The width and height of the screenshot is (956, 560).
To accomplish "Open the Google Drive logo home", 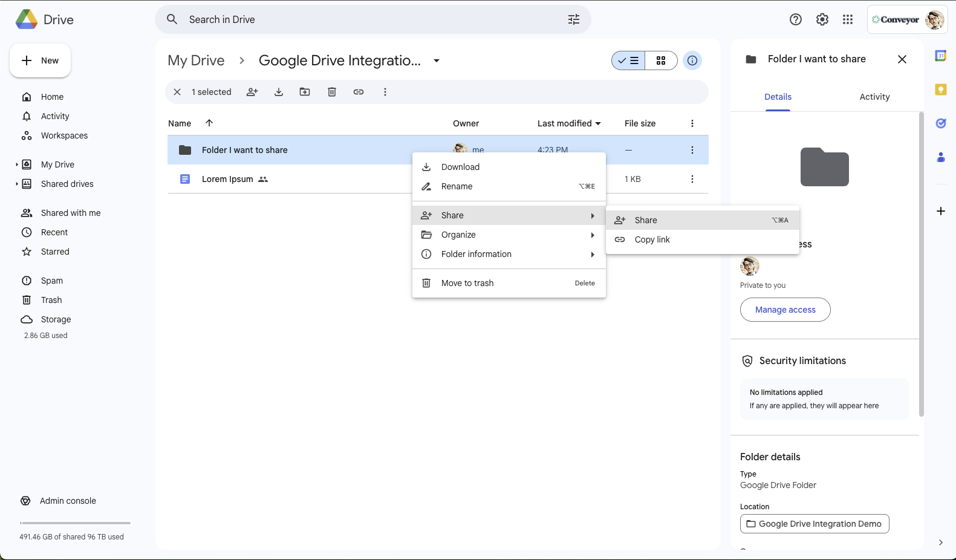I will tap(44, 19).
